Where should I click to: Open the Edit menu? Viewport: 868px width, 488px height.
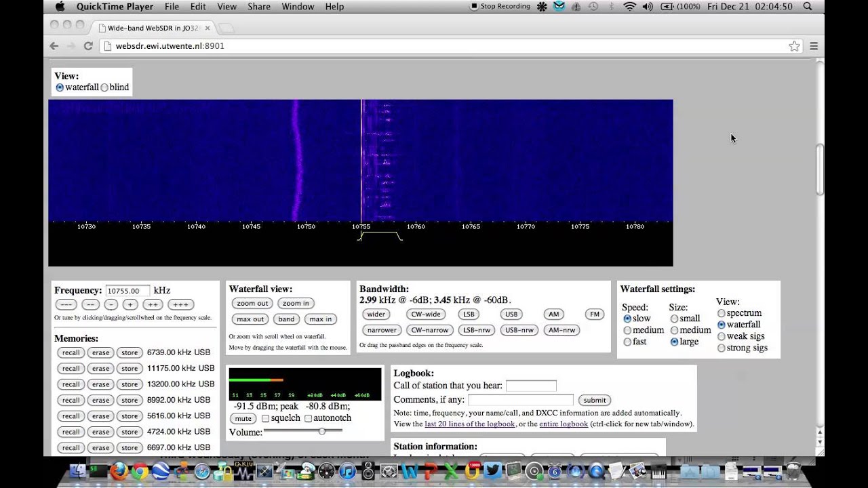click(198, 6)
